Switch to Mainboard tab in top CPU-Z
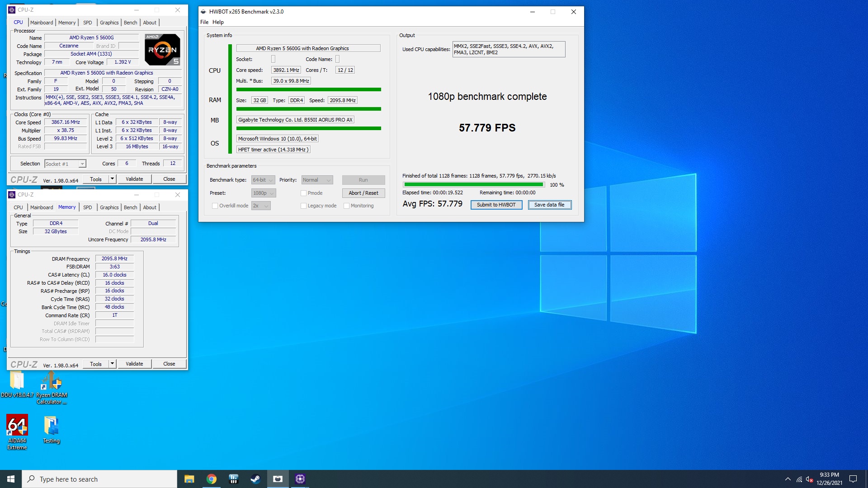Viewport: 868px width, 488px height. coord(42,23)
